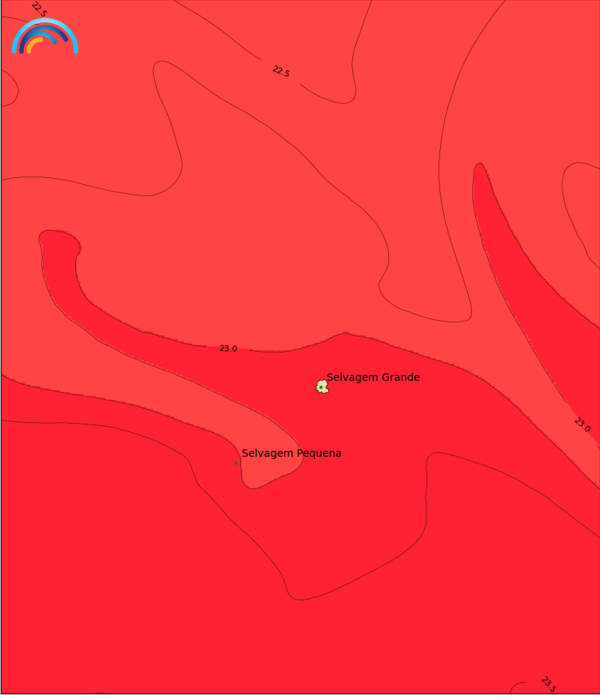Click the rounded tip of the dark red tongue at left
Image resolution: width=600 pixels, height=695 pixels.
(x=58, y=244)
